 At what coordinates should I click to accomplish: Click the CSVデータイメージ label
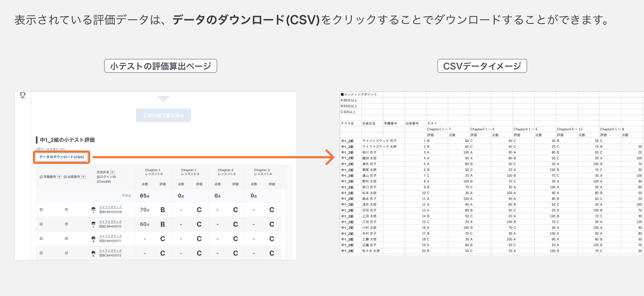482,66
